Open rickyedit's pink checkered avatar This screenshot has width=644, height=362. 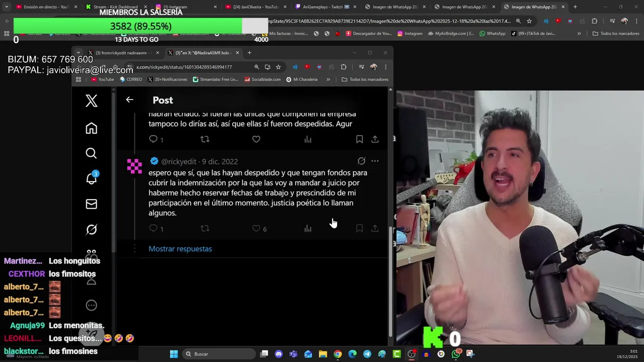click(x=134, y=166)
